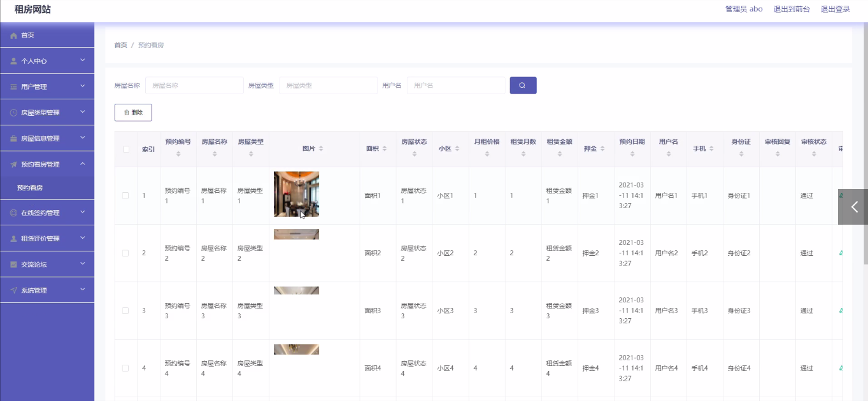This screenshot has height=401, width=868.
Task: Open the 交流论坛 menu item
Action: 34,264
